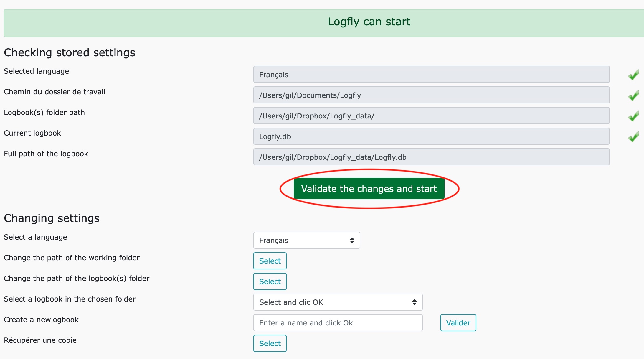Click the green checkmark beside working folder path

tap(633, 95)
